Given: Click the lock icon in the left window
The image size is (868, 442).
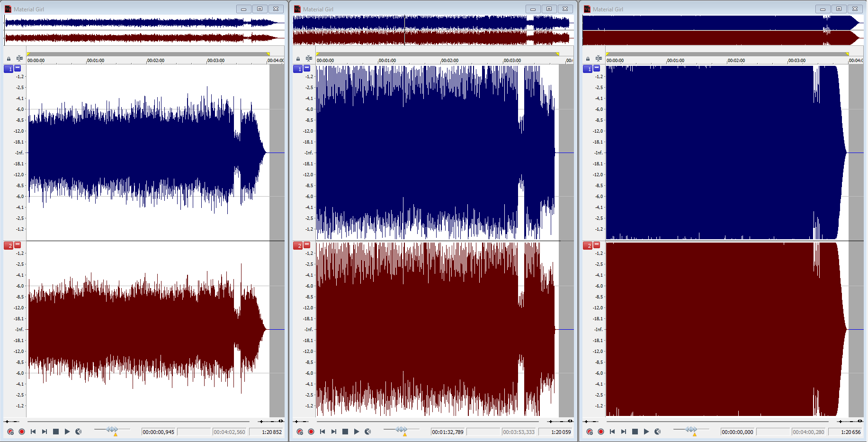Looking at the screenshot, I should (9, 59).
